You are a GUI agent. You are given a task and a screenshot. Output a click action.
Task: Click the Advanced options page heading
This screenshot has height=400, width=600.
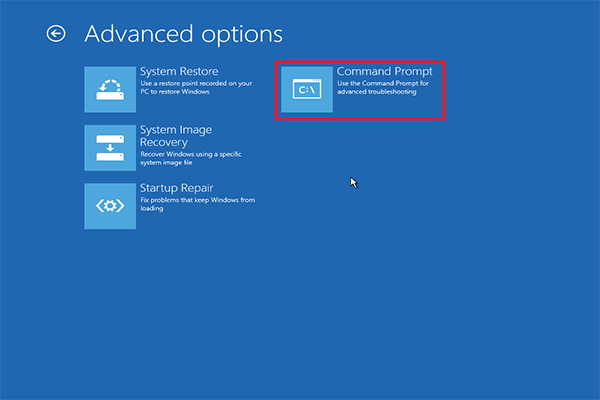tap(184, 34)
